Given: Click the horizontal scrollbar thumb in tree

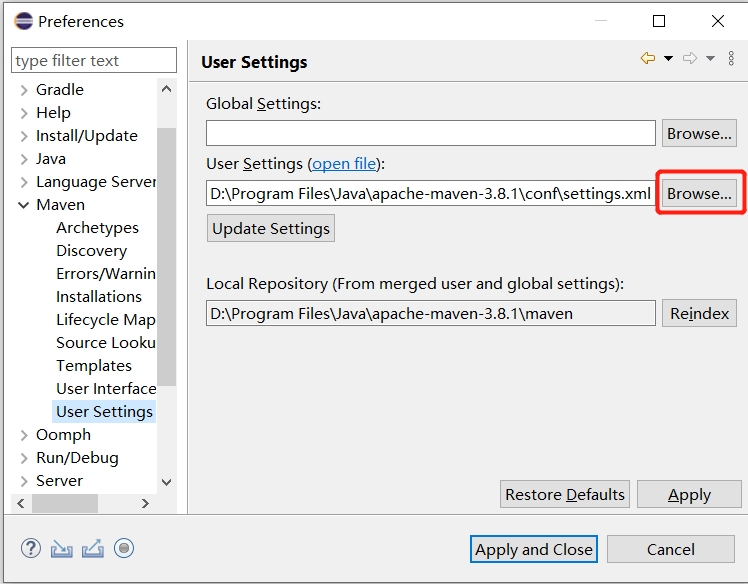Looking at the screenshot, I should point(65,503).
